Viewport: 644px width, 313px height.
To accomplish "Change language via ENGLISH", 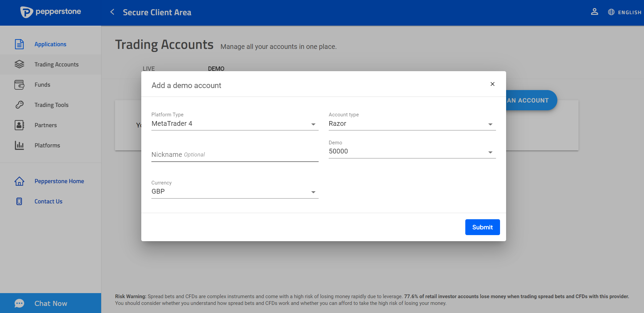I will point(630,12).
